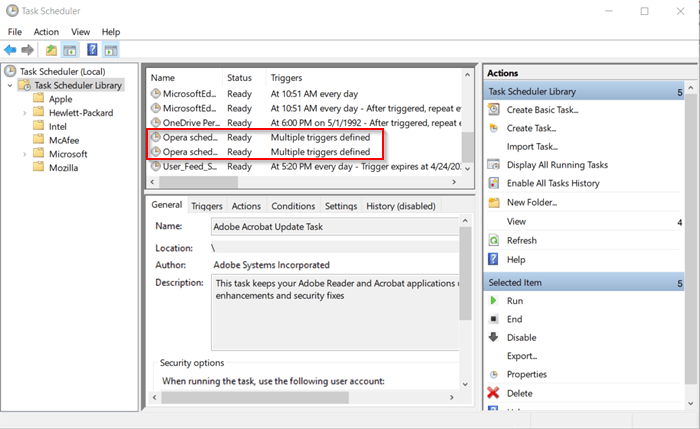Click the Description text box
700x429 pixels.
pos(335,312)
